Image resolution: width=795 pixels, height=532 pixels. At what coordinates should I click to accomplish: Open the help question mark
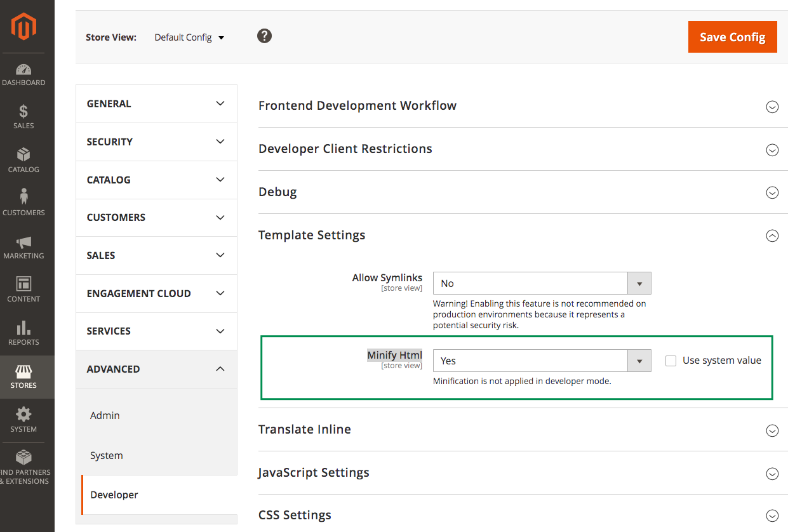(x=264, y=36)
